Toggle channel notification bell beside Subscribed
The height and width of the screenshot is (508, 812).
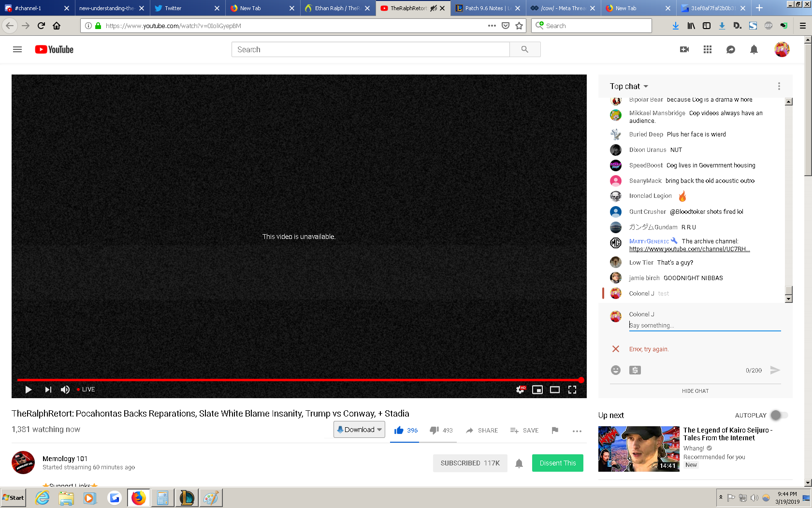click(519, 463)
